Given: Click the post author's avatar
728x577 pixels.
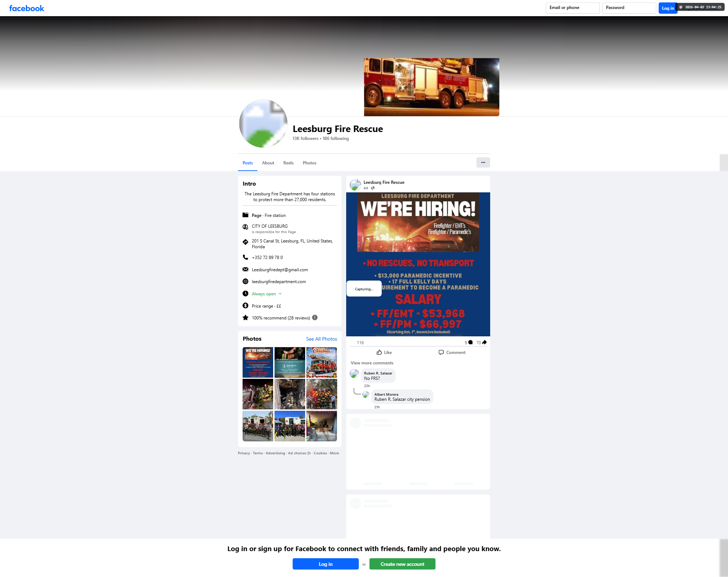Looking at the screenshot, I should (x=356, y=185).
